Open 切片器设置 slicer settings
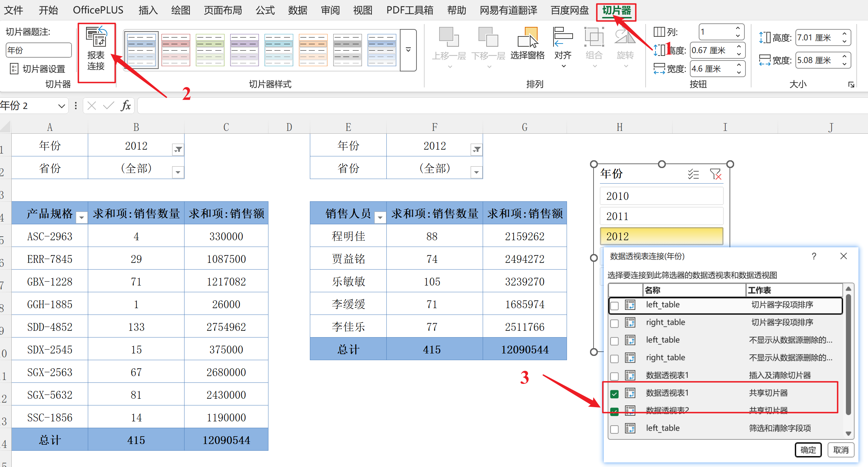 [38, 69]
